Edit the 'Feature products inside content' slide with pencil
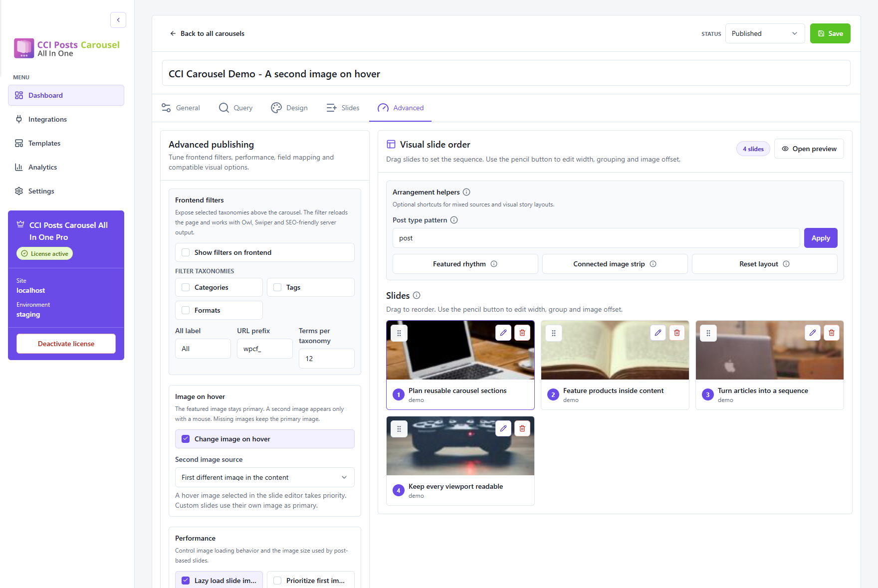Screen dimensions: 878x588 click(658, 333)
